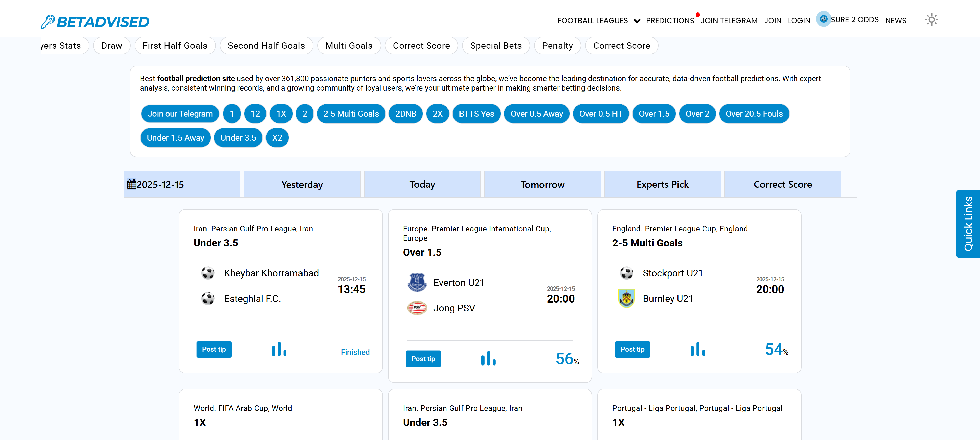The height and width of the screenshot is (440, 980).
Task: Click the Burnley U21 club crest
Action: (626, 298)
